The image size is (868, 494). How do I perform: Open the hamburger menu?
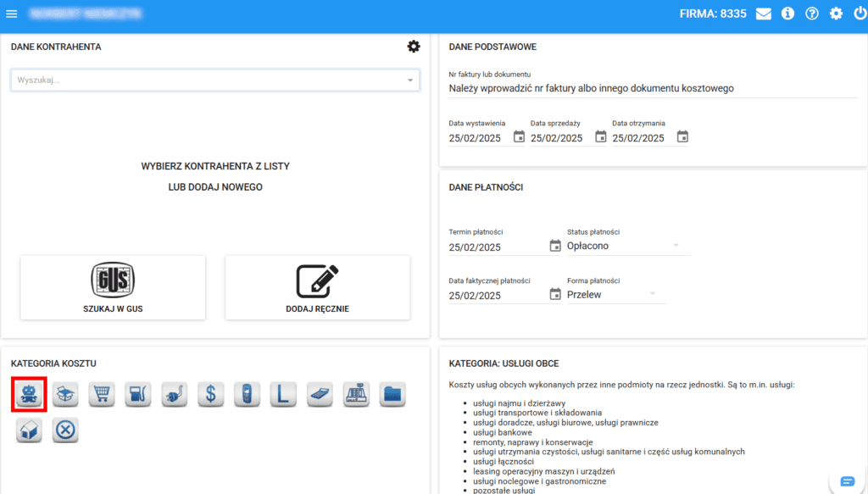point(12,14)
